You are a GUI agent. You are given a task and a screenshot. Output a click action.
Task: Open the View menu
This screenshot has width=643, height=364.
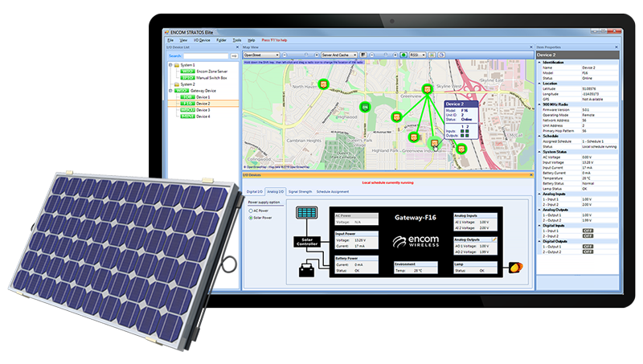[183, 40]
